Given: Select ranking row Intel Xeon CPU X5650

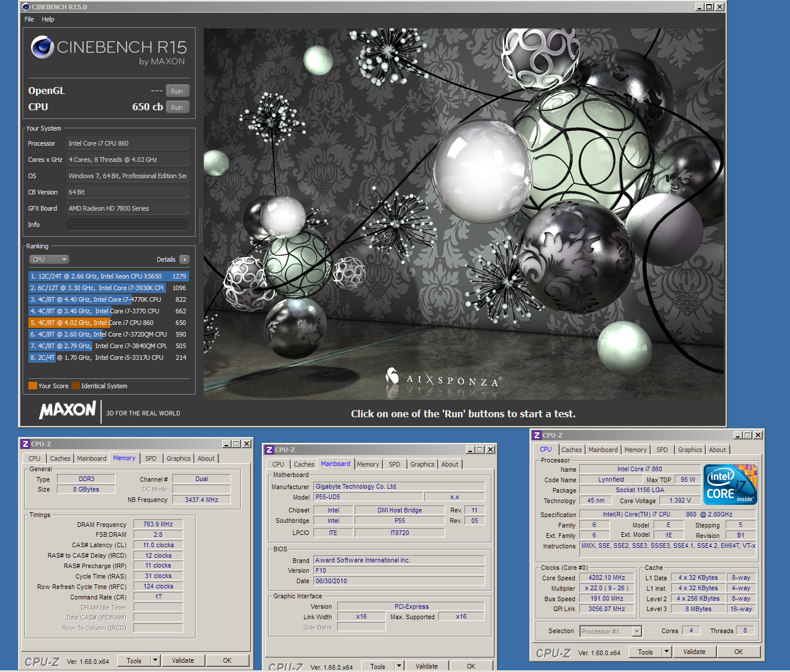Looking at the screenshot, I should [x=109, y=276].
